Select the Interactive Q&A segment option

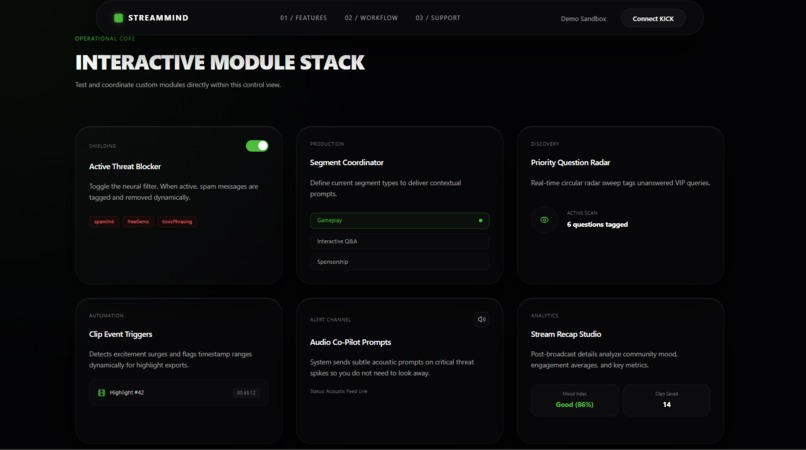(399, 241)
